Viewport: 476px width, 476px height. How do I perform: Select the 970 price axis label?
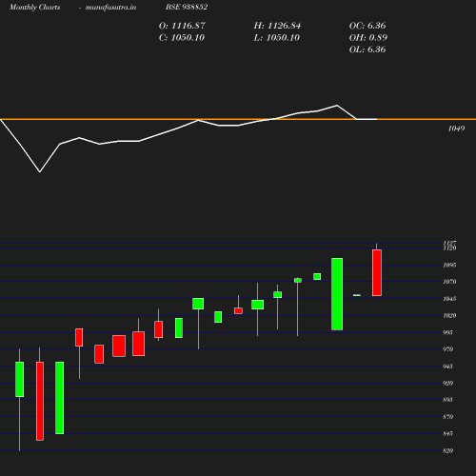pos(447,349)
